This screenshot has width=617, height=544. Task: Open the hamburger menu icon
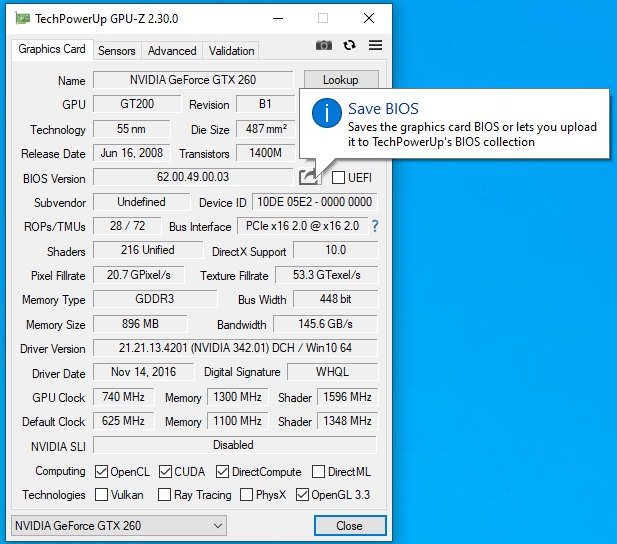point(375,45)
